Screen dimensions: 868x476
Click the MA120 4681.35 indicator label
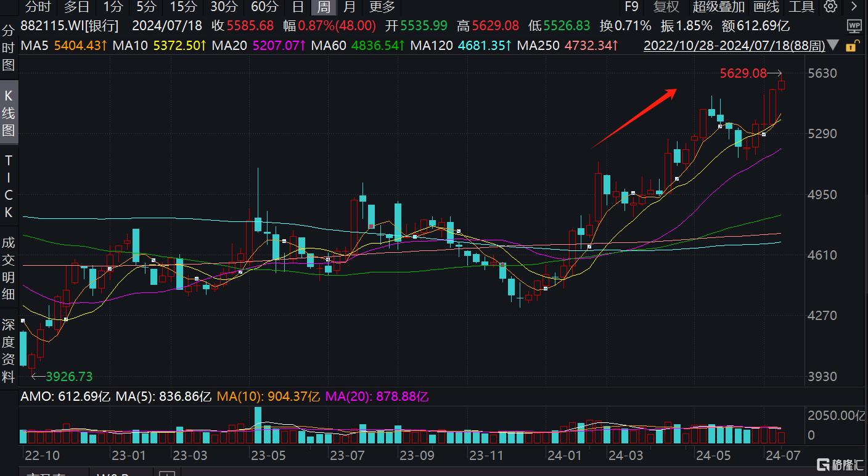click(x=461, y=46)
